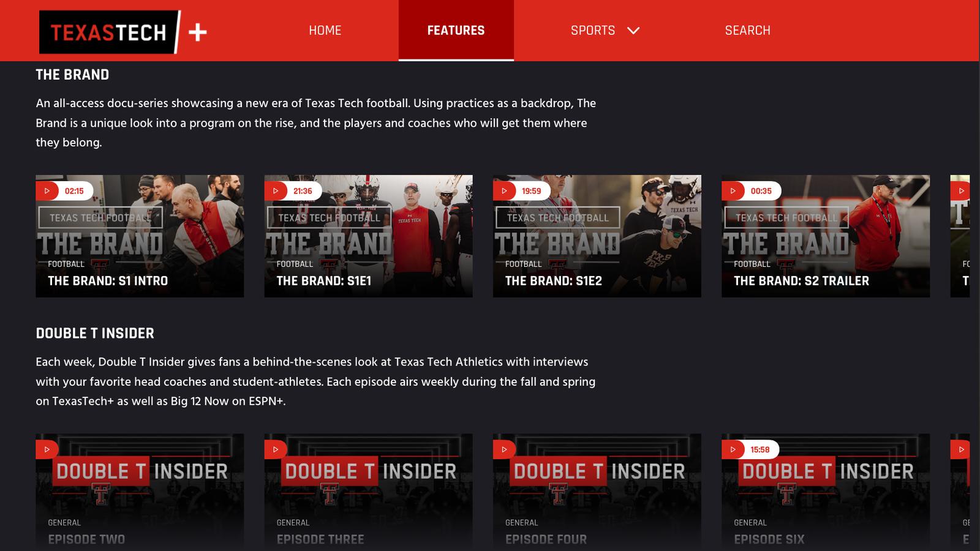Select EPISODE THREE card title
980x551 pixels.
(x=320, y=539)
